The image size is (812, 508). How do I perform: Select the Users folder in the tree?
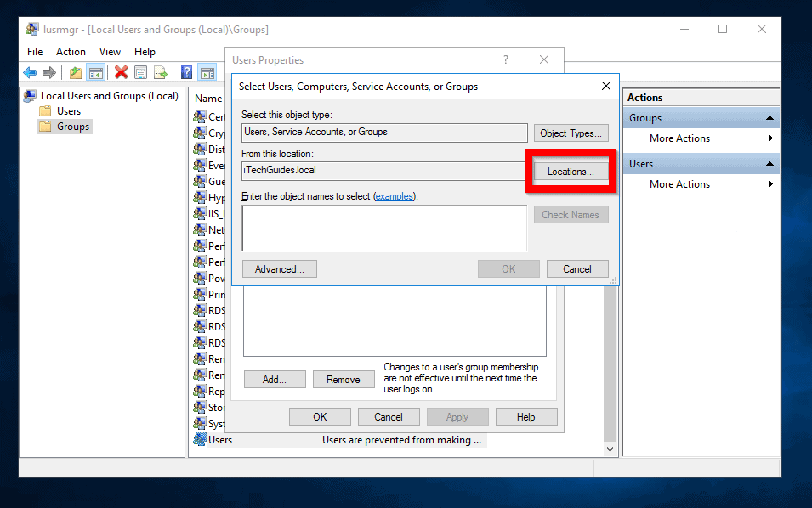(x=70, y=110)
